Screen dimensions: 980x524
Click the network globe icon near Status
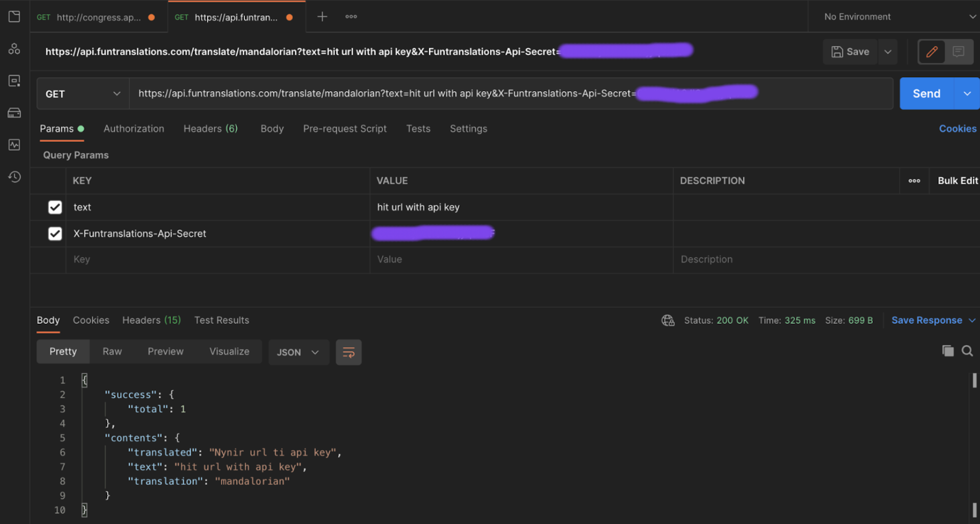pos(668,320)
